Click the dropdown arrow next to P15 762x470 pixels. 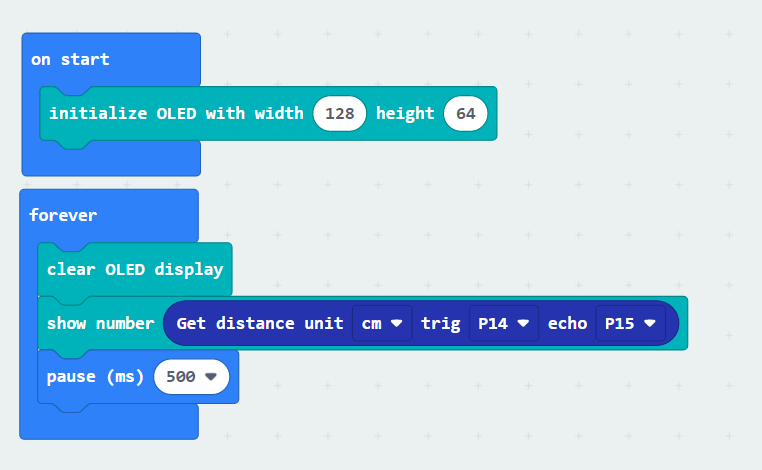click(650, 323)
